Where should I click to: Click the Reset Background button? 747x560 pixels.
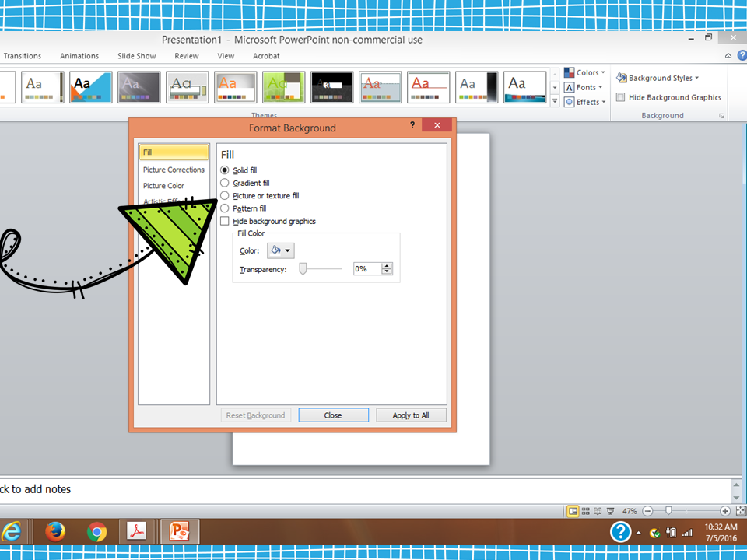255,415
